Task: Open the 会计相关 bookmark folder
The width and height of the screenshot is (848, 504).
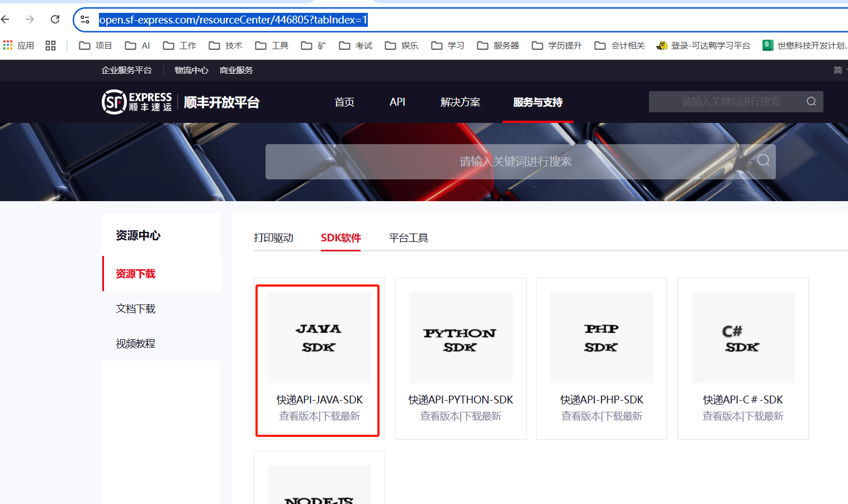Action: 619,45
